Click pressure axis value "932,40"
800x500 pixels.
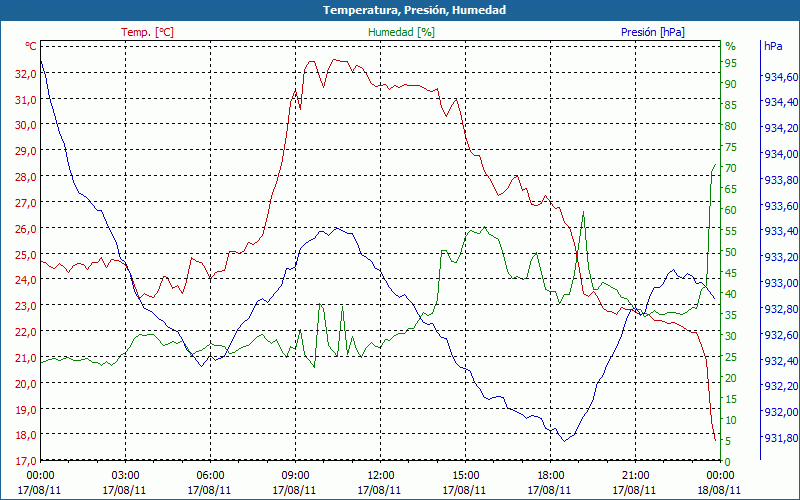click(781, 361)
